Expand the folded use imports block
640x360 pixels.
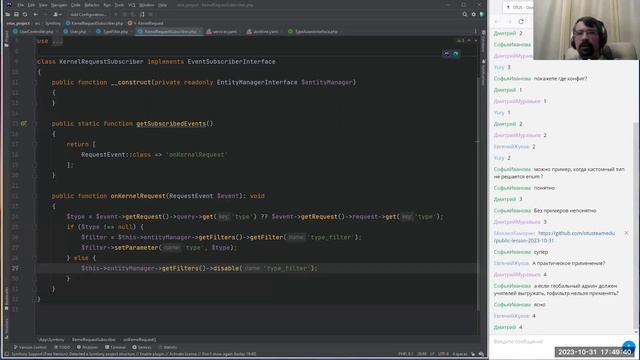(x=58, y=41)
